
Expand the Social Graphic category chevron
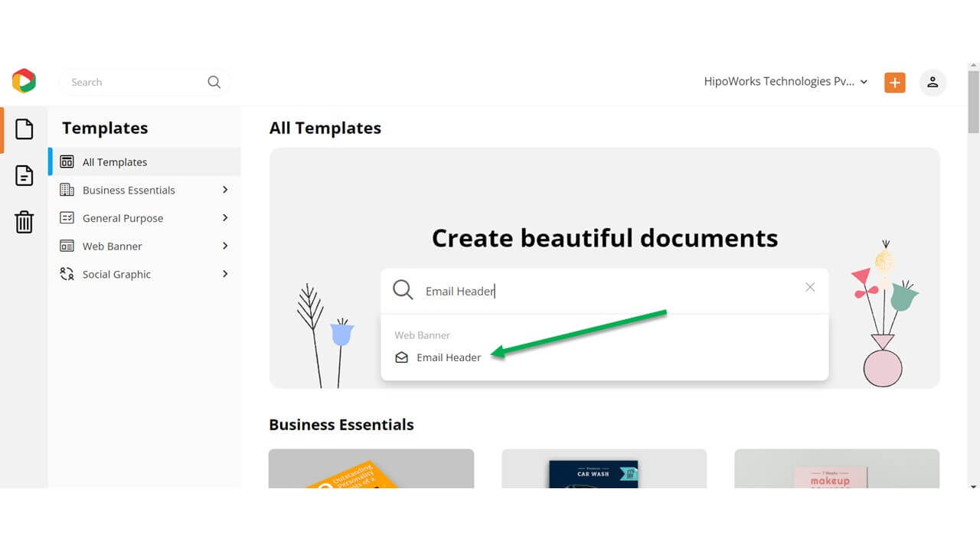224,274
